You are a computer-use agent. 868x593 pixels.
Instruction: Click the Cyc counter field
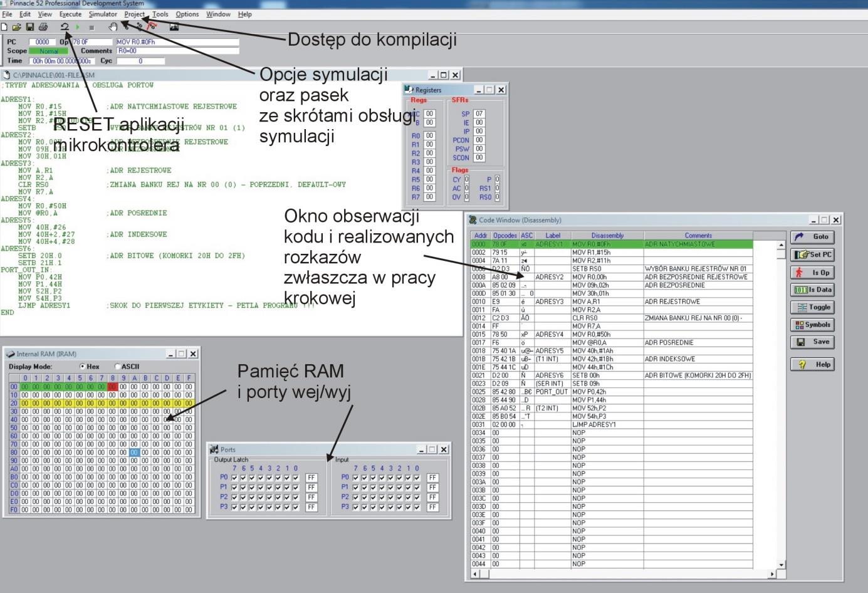coord(141,61)
